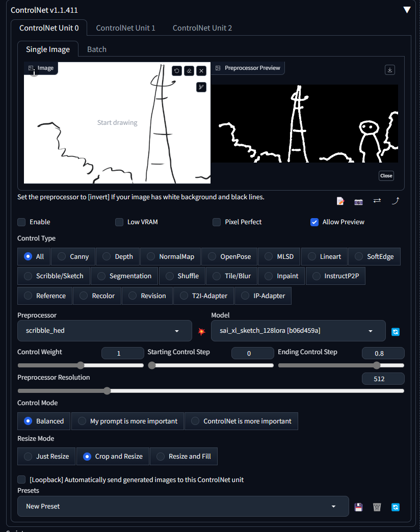Screen dimensions: 420x532
Task: Erase the sketch canvas drawing
Action: [189, 71]
